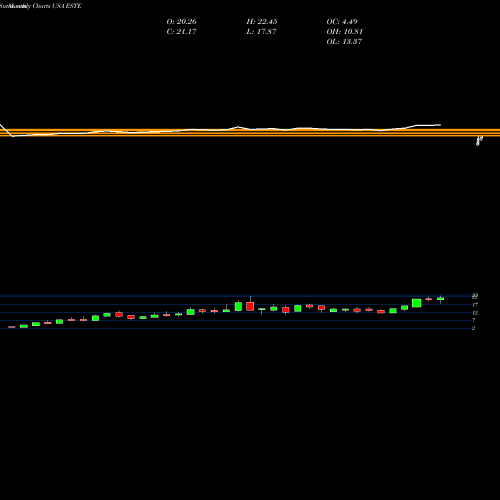Viewport: 500px width, 500px height.
Task: Click the 'OC: 4.49' reading
Action: tap(342, 22)
